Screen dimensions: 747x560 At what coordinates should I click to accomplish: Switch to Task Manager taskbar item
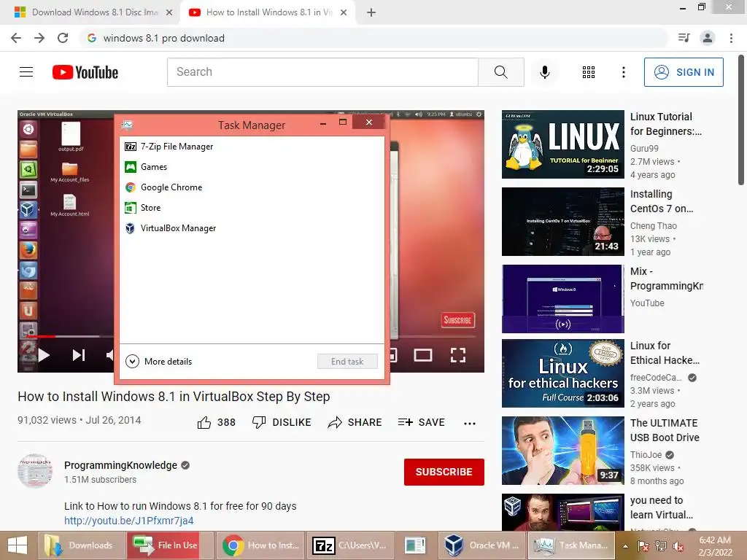pyautogui.click(x=571, y=545)
